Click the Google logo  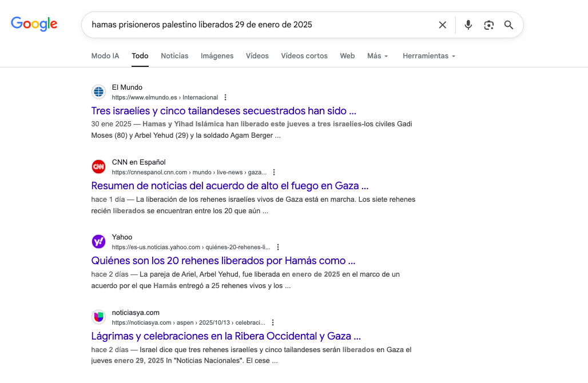pyautogui.click(x=34, y=24)
